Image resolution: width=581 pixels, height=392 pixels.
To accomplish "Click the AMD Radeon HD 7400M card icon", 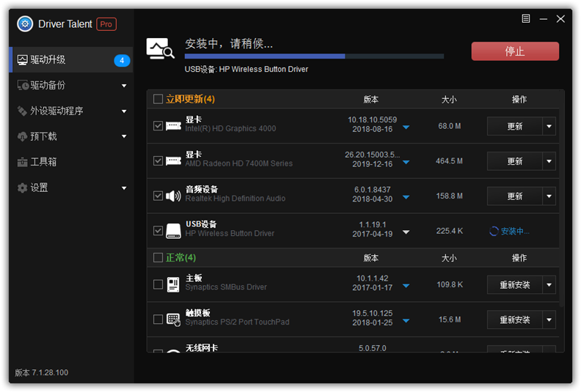I will click(173, 161).
